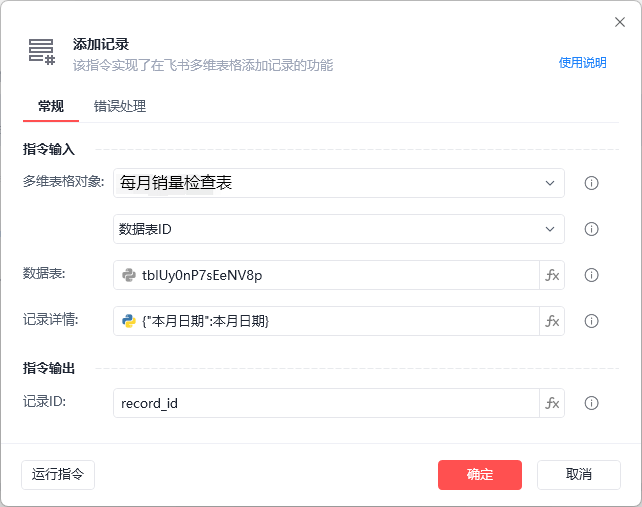Open the 每月销量检查表 dropdown
642x507 pixels.
tap(338, 183)
